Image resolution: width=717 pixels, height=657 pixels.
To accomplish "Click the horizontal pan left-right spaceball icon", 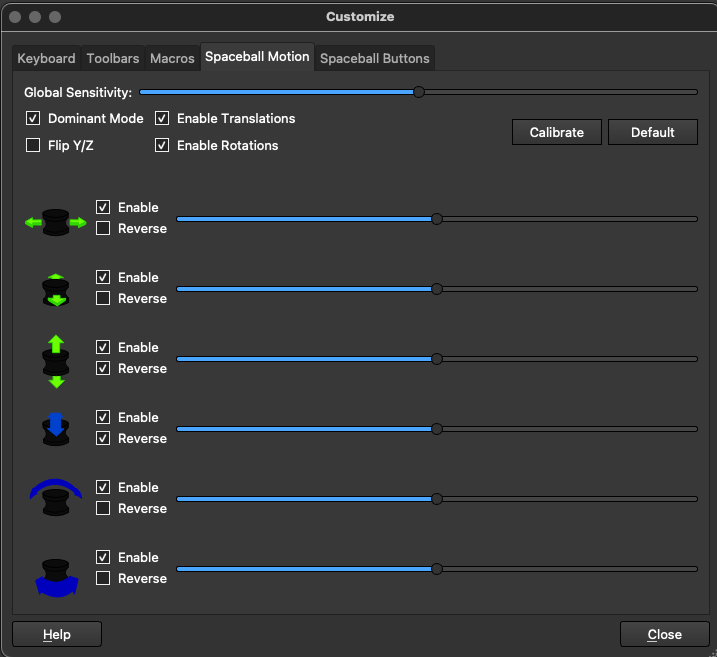I will pyautogui.click(x=56, y=223).
